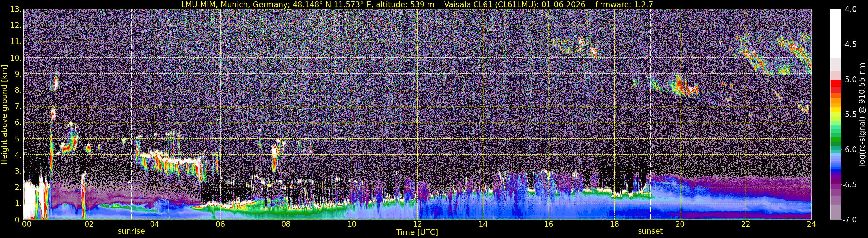Pick the red band of the colorbar
The height and width of the screenshot is (238, 868).
(x=835, y=84)
